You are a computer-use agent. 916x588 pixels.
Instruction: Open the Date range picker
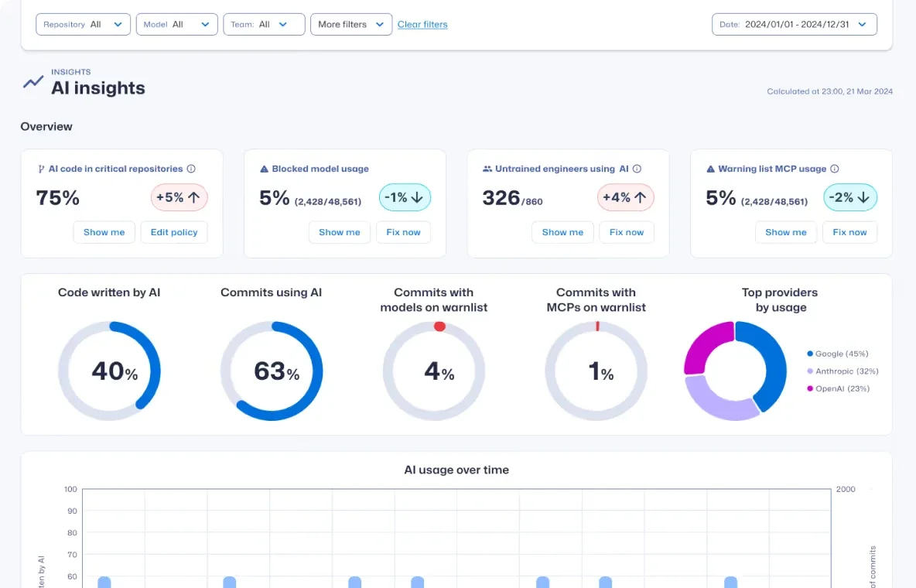point(794,24)
